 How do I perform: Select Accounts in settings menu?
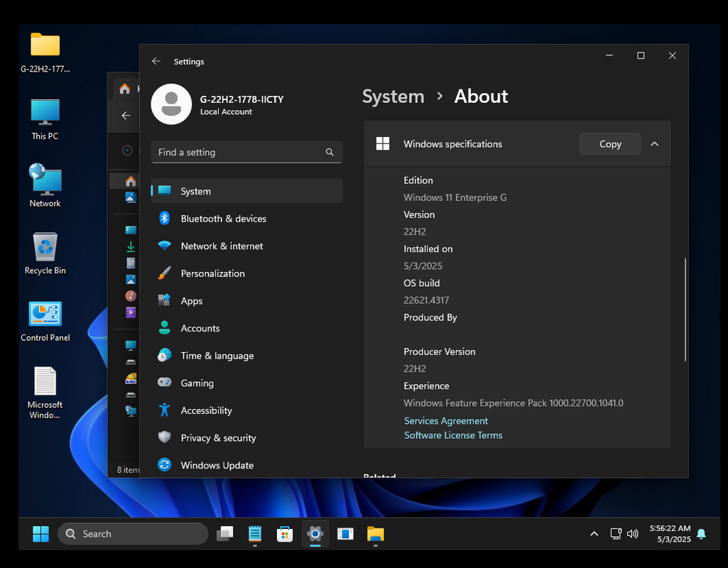(200, 329)
